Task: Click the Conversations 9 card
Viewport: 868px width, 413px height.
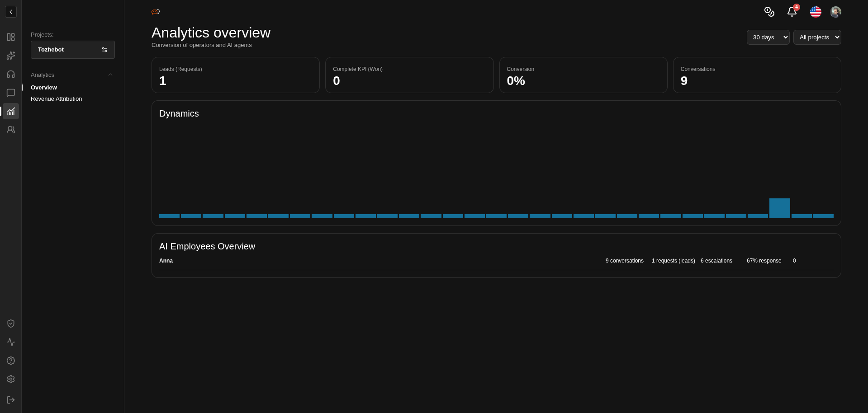Action: click(757, 75)
